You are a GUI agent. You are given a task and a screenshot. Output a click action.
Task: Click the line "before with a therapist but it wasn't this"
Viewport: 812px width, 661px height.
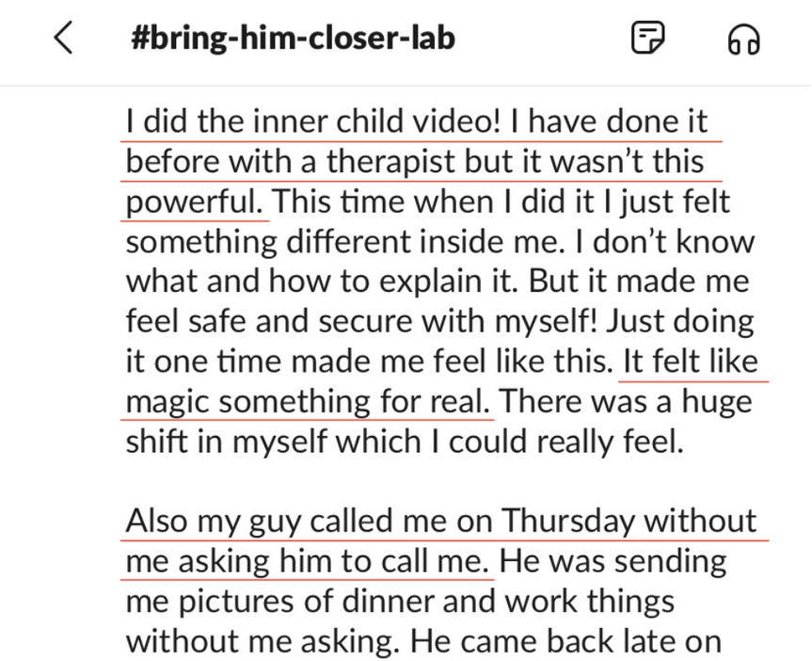pyautogui.click(x=415, y=162)
